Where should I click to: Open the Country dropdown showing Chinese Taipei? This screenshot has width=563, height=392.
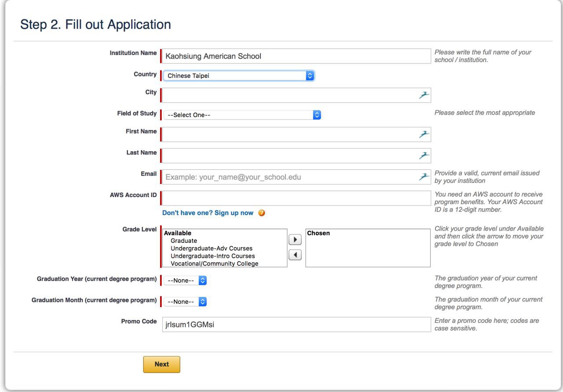point(239,76)
